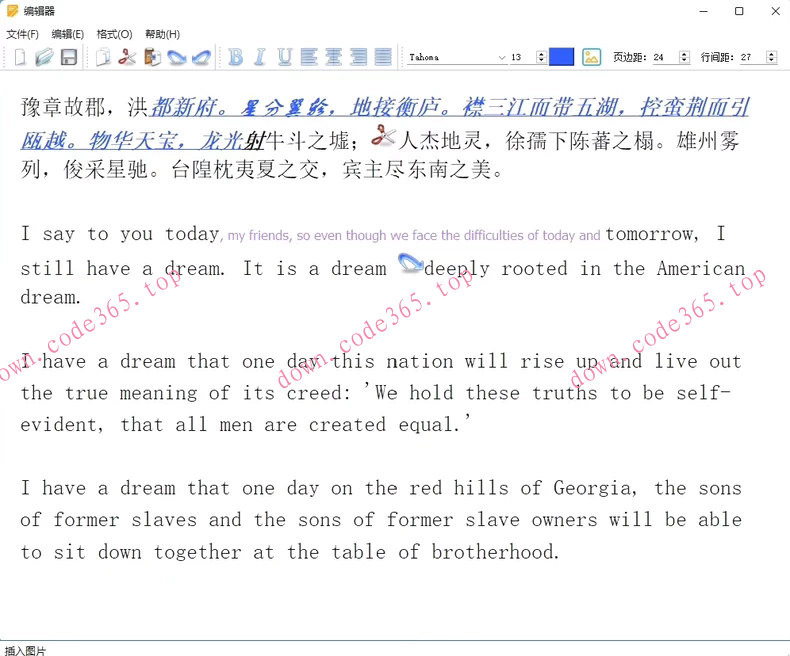Click the 行间距 line spacing value field
This screenshot has width=790, height=656.
752,57
